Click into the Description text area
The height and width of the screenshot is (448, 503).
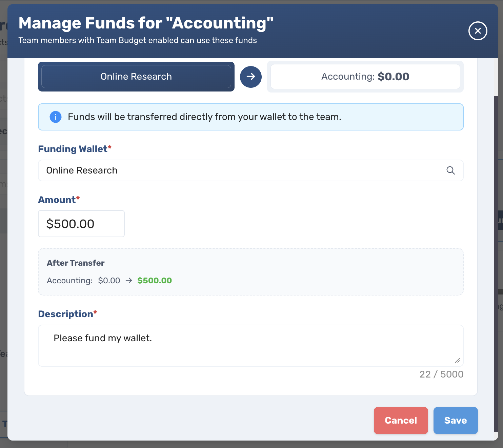(251, 346)
